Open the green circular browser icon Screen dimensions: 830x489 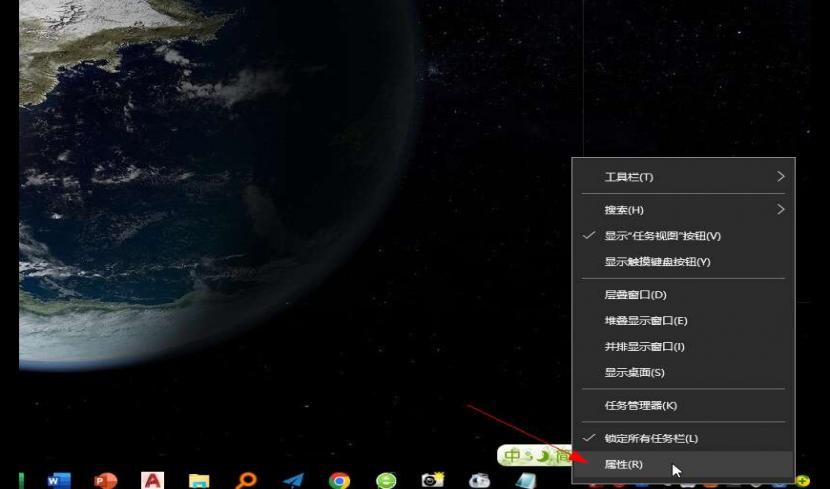click(386, 481)
